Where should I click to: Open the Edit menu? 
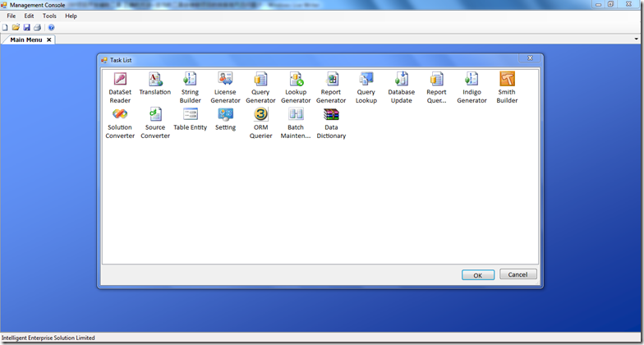29,16
